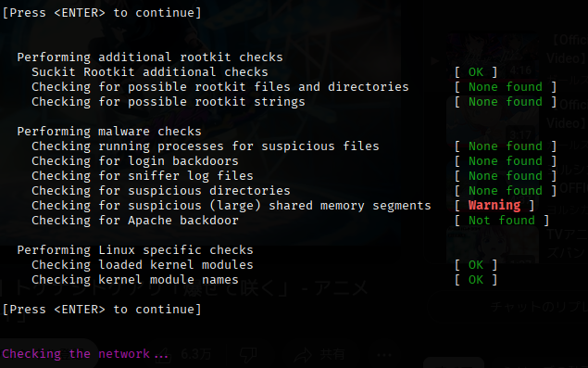Screen dimensions: 588x368
Task: Click None found status for rootkit strings
Action: pos(506,102)
